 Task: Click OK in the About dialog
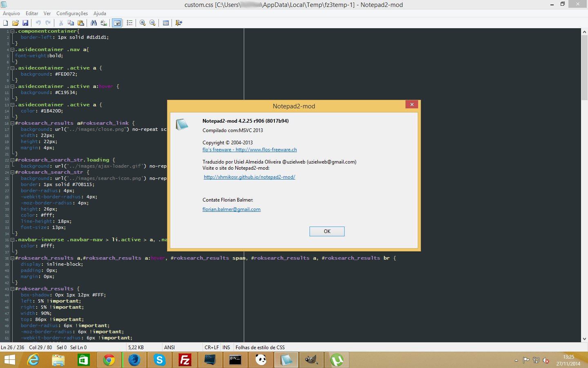pos(327,231)
